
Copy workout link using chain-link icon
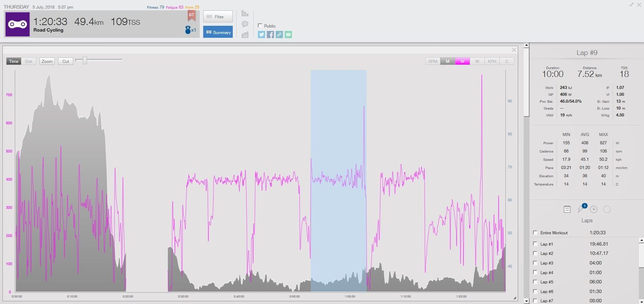click(x=279, y=35)
